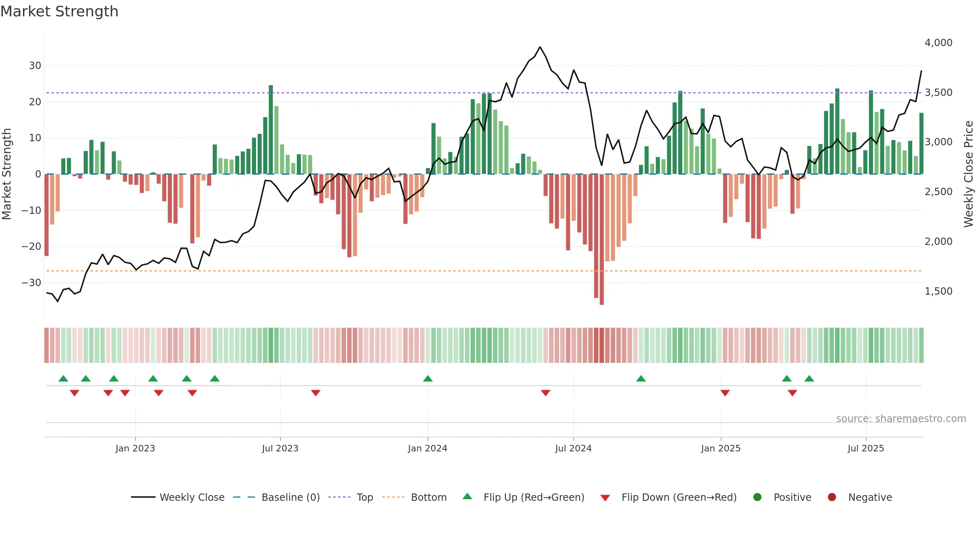Click the vertical Market Strength axis title
980x551 pixels.
[7, 174]
